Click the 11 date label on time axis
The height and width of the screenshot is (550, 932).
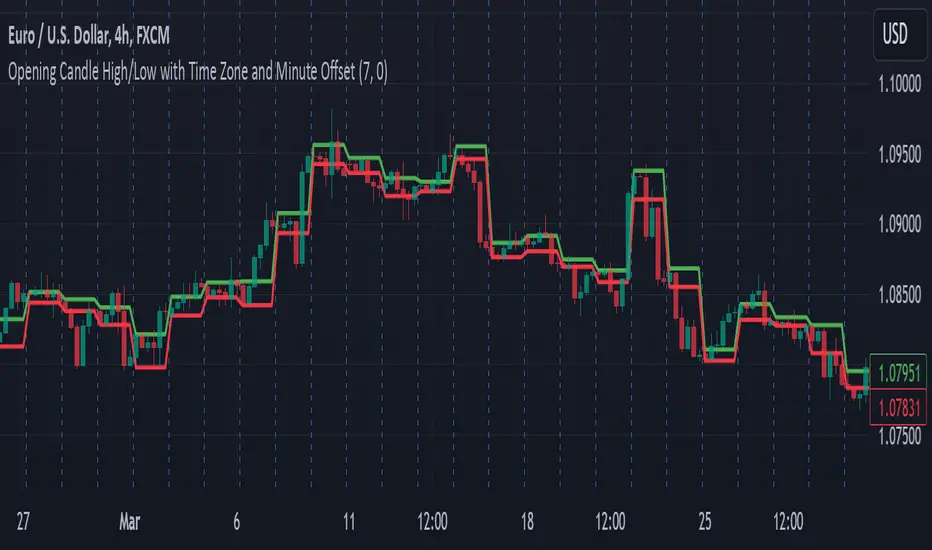[x=349, y=521]
